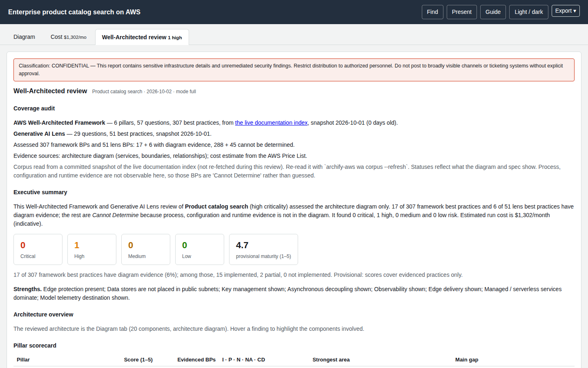Click the Score (1–5) column header
The width and height of the screenshot is (588, 368).
138,360
